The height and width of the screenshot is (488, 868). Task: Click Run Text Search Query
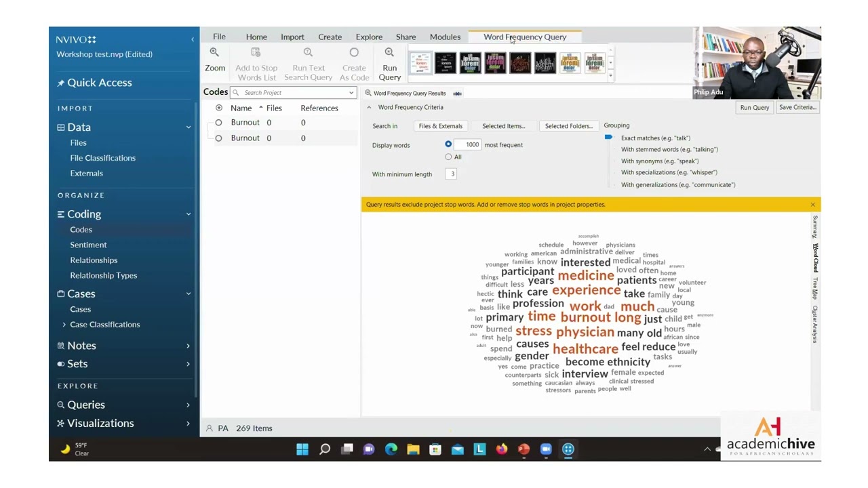pos(308,64)
